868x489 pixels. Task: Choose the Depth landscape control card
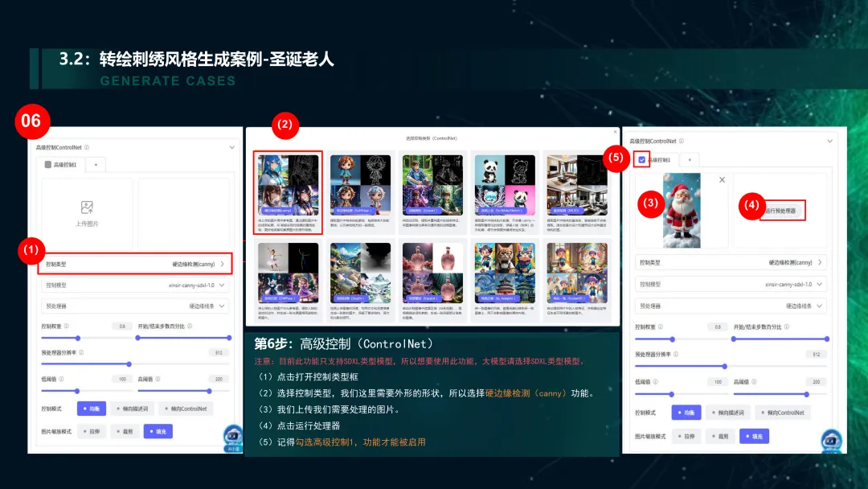click(360, 281)
